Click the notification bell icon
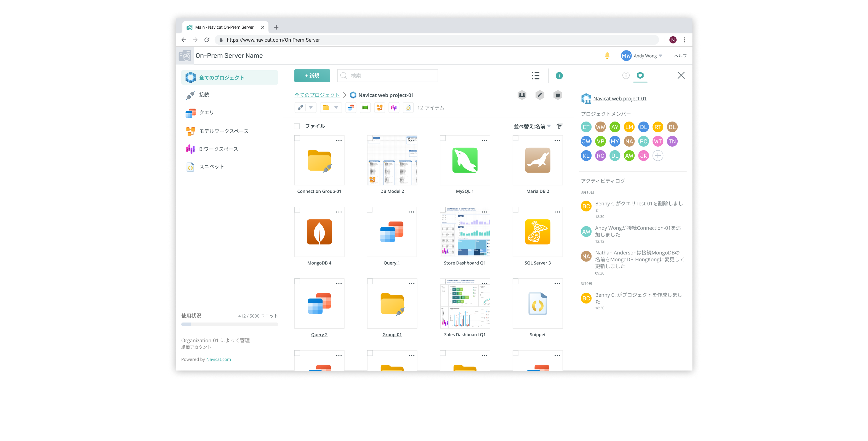This screenshot has width=868, height=441. (607, 56)
